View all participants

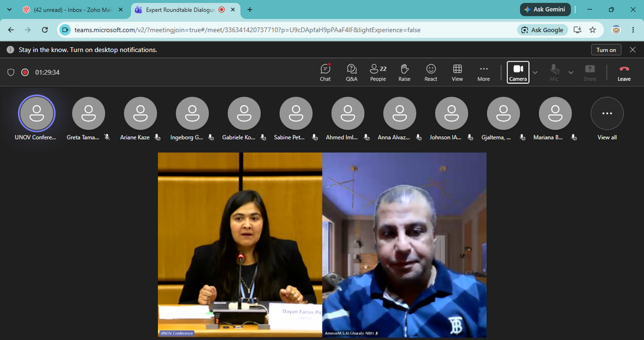[x=607, y=119]
